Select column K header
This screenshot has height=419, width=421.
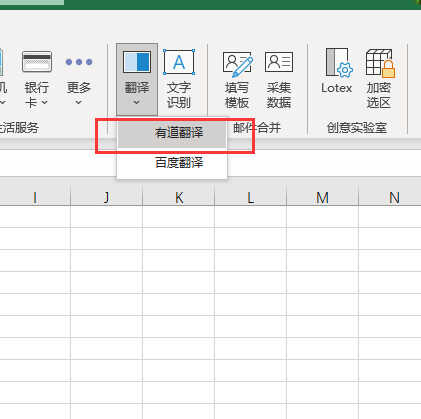[x=179, y=198]
